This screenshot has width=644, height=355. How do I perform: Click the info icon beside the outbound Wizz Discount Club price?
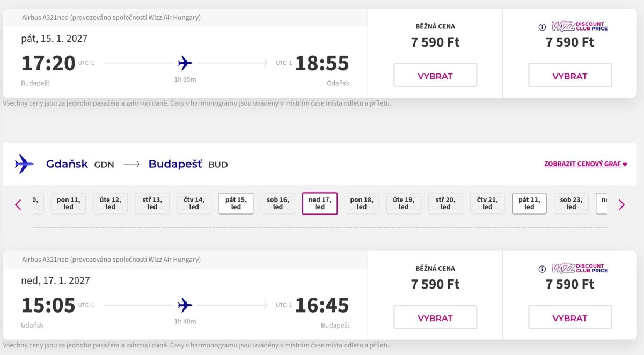coord(542,27)
